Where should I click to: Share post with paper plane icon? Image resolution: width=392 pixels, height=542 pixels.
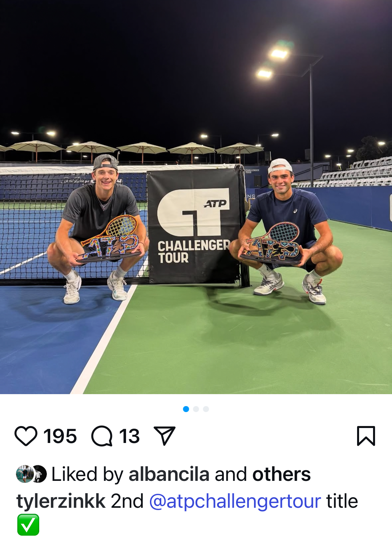tap(164, 436)
